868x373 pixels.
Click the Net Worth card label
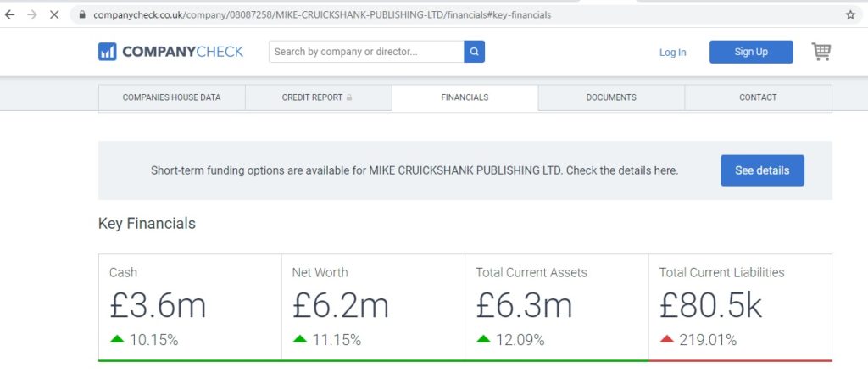320,272
